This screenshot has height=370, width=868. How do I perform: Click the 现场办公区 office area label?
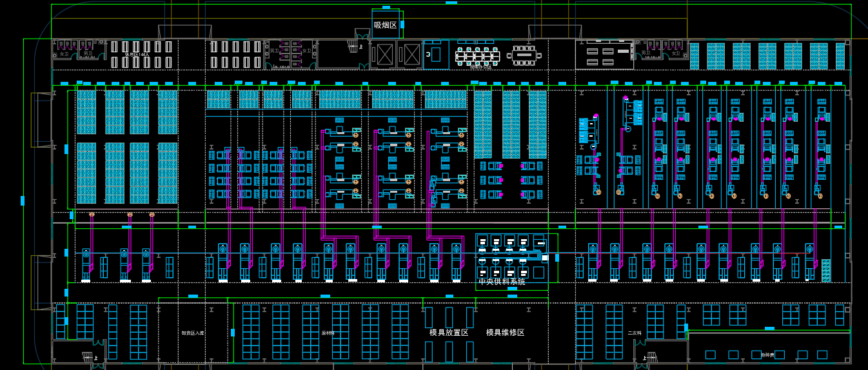480,67
